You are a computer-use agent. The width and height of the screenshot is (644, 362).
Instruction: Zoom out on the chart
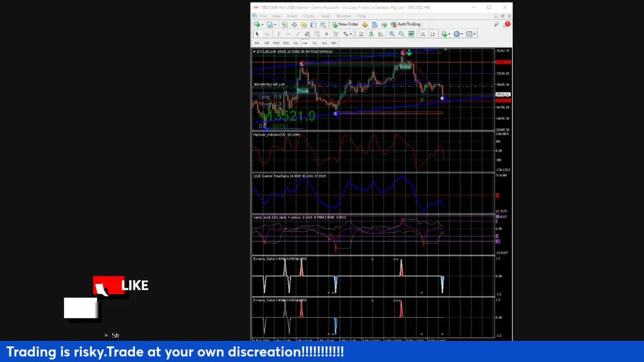401,34
